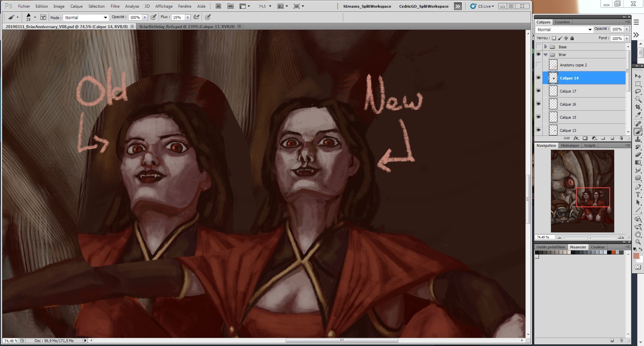Open the brush Mode dropdown
This screenshot has width=644, height=346.
(x=86, y=17)
